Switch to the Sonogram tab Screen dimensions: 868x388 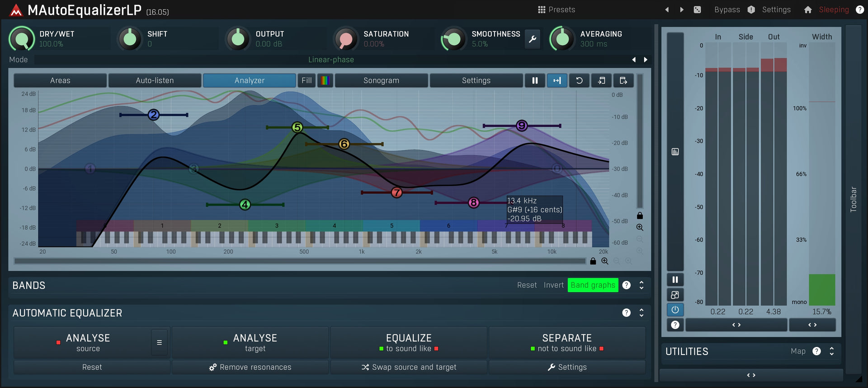pyautogui.click(x=381, y=80)
